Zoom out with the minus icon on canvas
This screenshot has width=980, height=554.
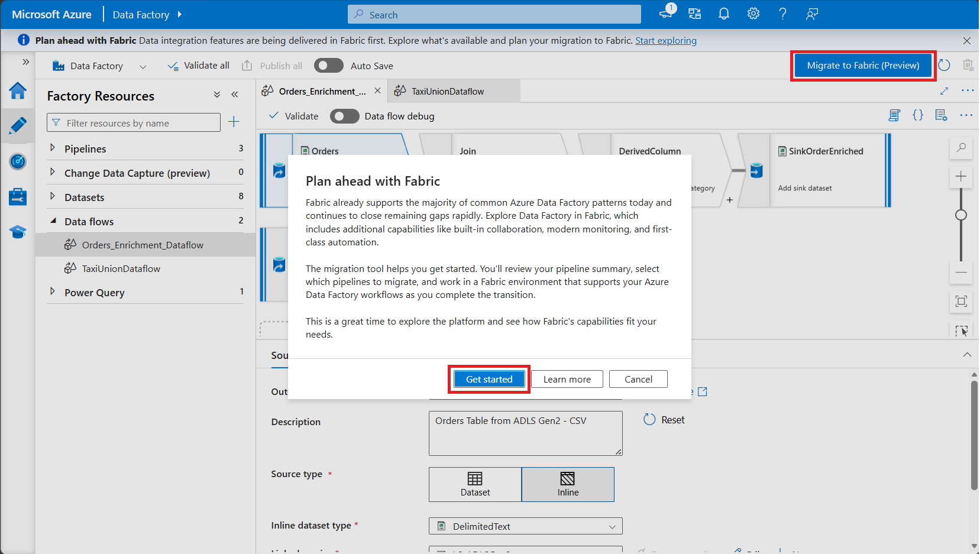(961, 273)
